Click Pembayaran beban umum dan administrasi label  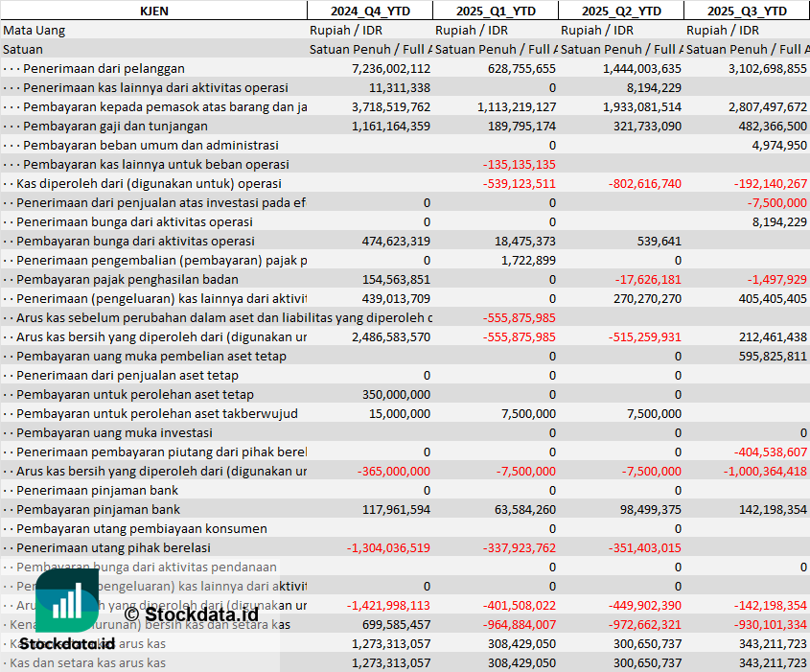click(150, 145)
